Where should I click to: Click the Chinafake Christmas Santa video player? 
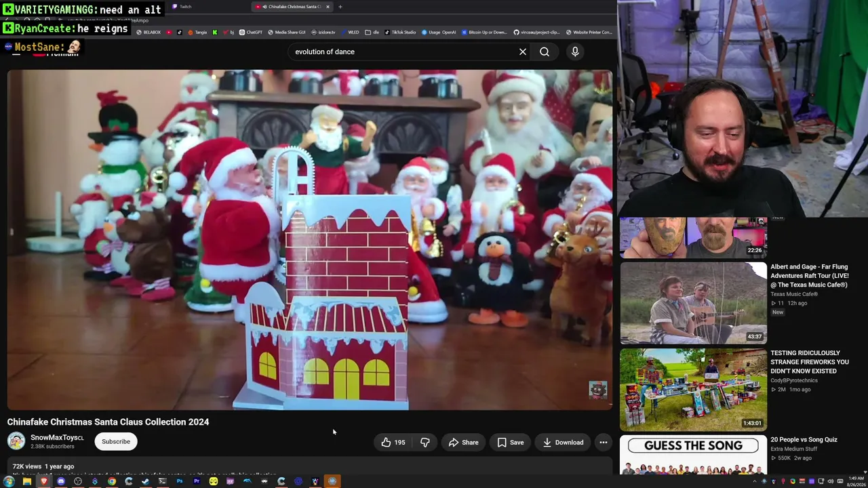[310, 240]
